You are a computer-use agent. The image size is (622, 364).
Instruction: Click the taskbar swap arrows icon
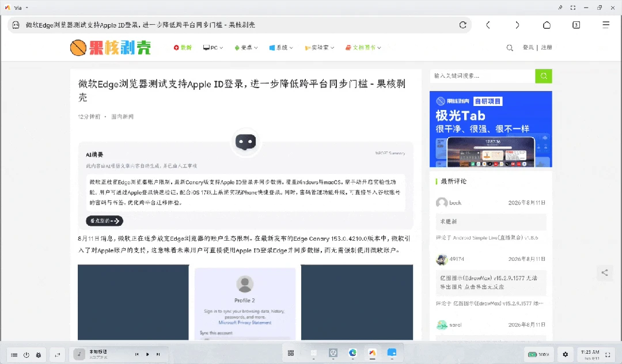point(58,355)
